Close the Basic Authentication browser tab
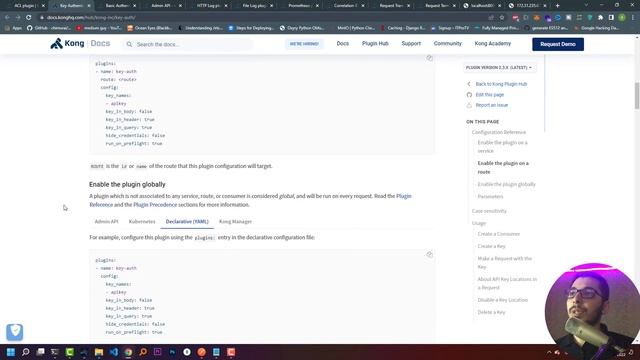Screen dimensions: 640x360 [x=135, y=6]
